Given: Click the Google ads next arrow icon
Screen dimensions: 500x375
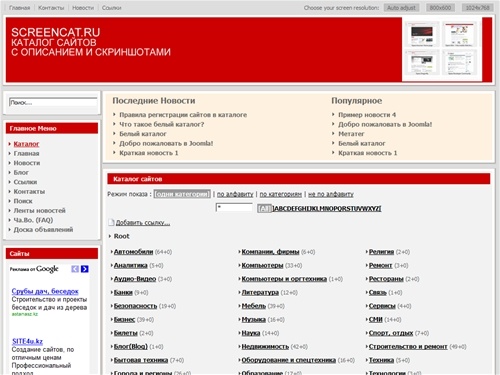Looking at the screenshot, I should [85, 269].
